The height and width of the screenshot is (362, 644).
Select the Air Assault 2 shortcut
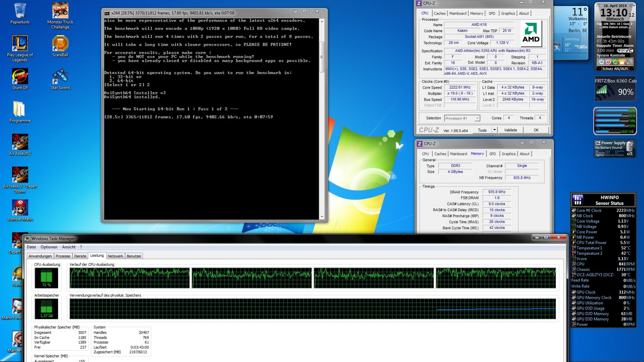tap(20, 145)
